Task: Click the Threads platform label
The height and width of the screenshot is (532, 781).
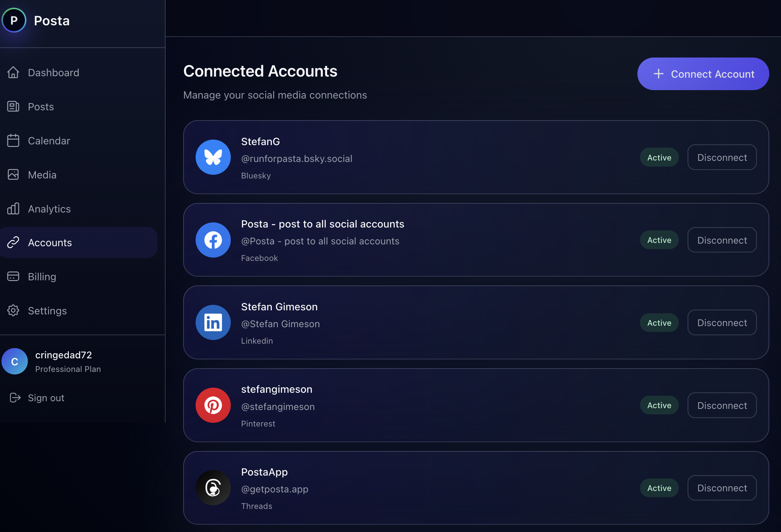Action: 257,506
